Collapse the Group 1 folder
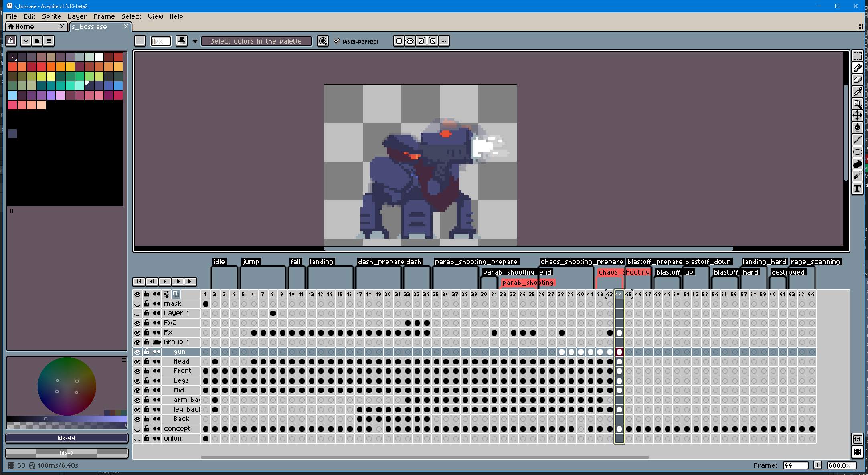This screenshot has width=868, height=475. 157,342
